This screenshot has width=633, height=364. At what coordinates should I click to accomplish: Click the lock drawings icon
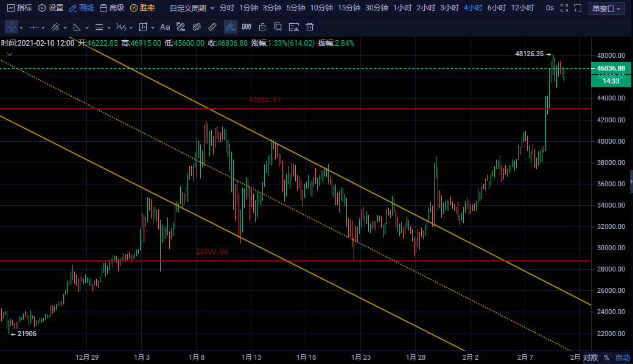262,27
